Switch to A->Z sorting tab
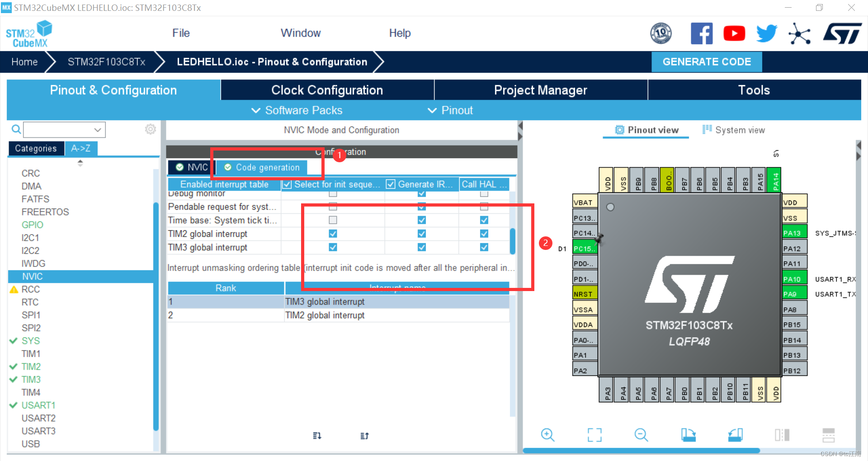The width and height of the screenshot is (868, 461). tap(80, 148)
